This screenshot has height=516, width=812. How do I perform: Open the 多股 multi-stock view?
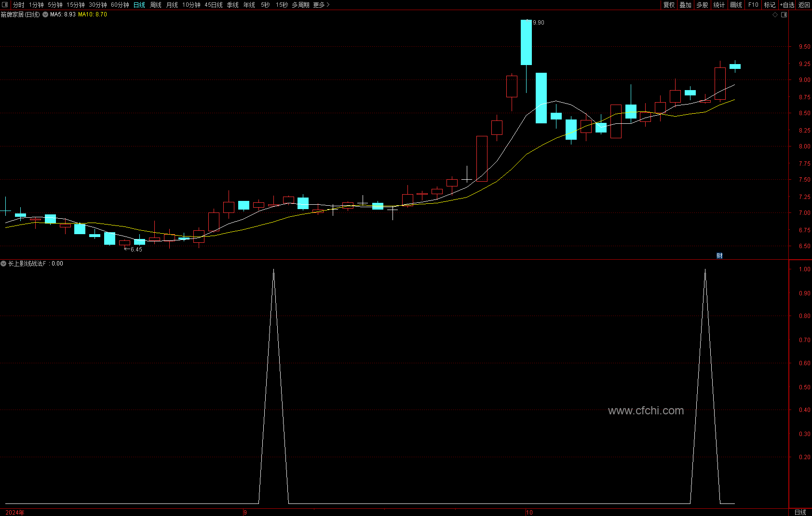702,5
